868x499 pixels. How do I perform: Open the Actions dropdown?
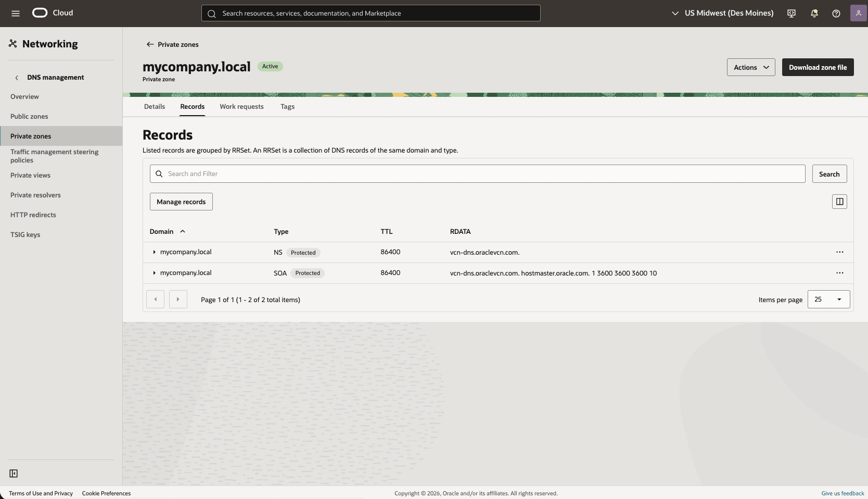tap(750, 67)
